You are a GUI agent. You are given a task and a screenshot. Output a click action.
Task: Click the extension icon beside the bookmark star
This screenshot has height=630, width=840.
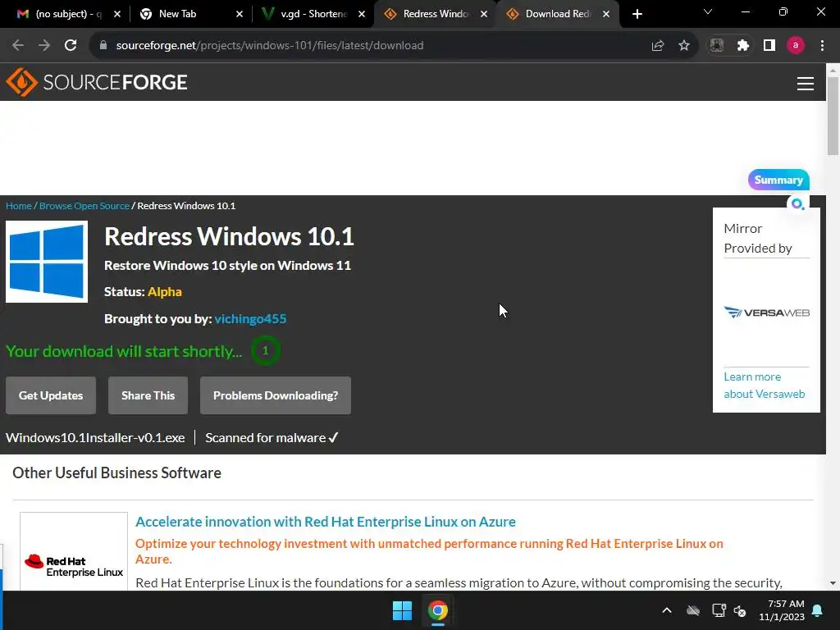tap(717, 46)
